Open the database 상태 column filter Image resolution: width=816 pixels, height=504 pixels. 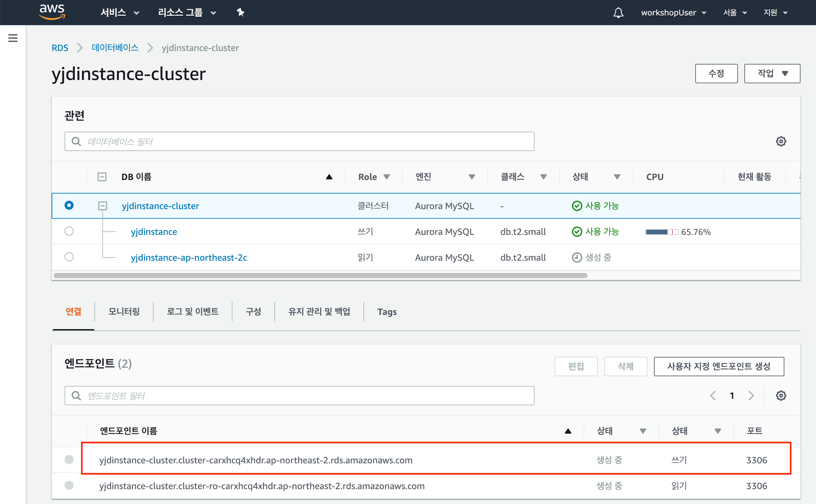pos(617,177)
